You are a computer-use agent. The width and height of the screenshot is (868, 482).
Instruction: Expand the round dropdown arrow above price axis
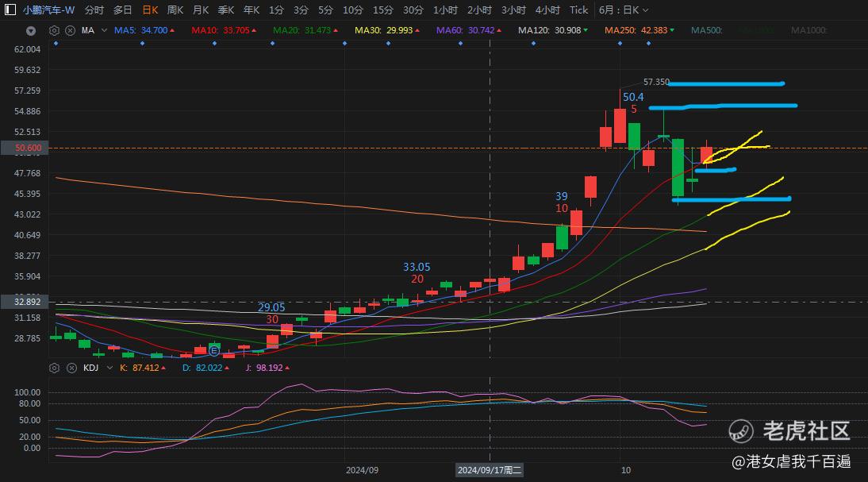click(x=31, y=31)
